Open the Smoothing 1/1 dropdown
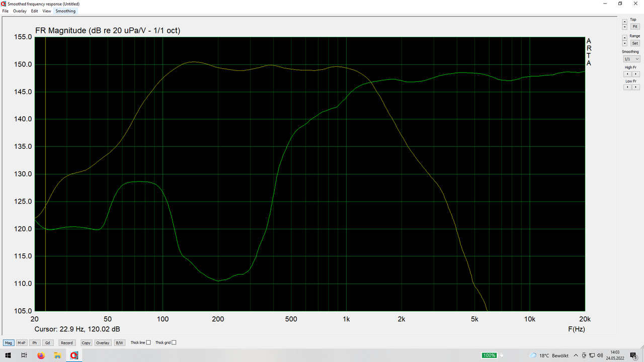644x362 pixels. (631, 59)
